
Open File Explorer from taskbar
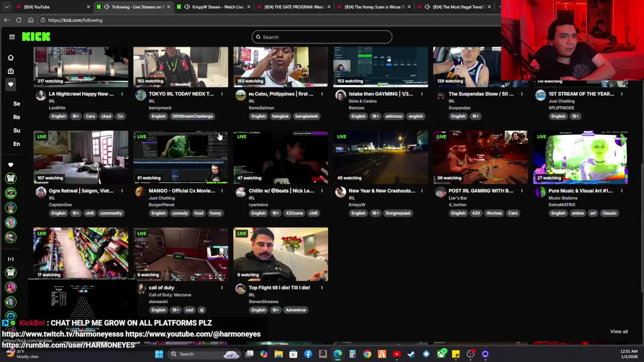(x=279, y=354)
